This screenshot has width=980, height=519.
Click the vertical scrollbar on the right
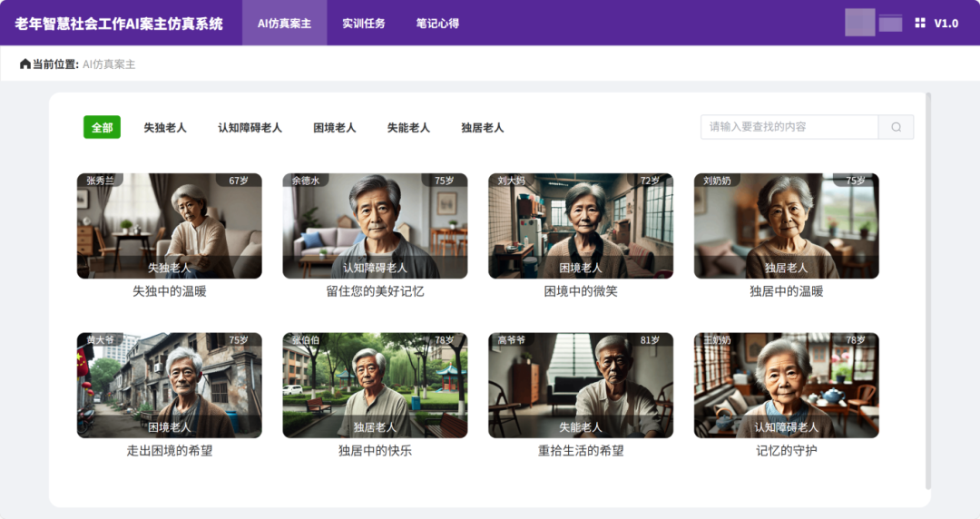point(927,290)
